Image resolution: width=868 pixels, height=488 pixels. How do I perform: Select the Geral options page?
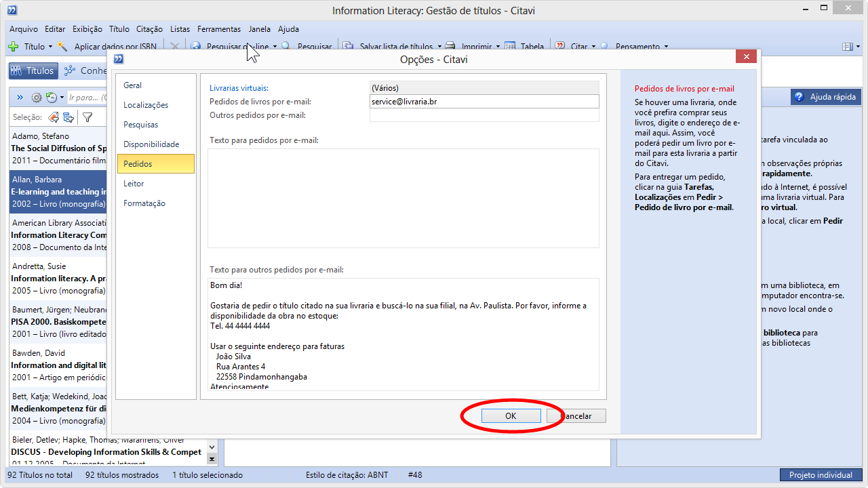(x=156, y=85)
